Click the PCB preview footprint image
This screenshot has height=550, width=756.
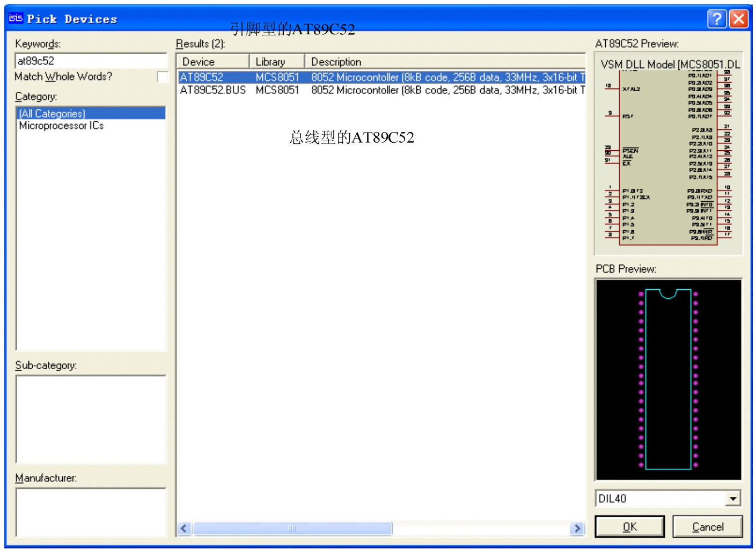669,379
